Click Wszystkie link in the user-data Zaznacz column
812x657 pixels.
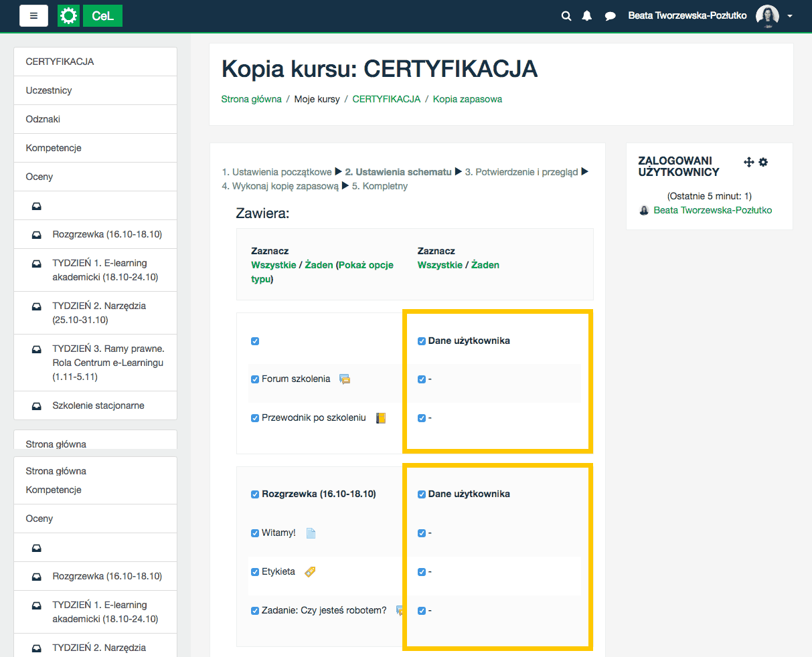(x=440, y=265)
